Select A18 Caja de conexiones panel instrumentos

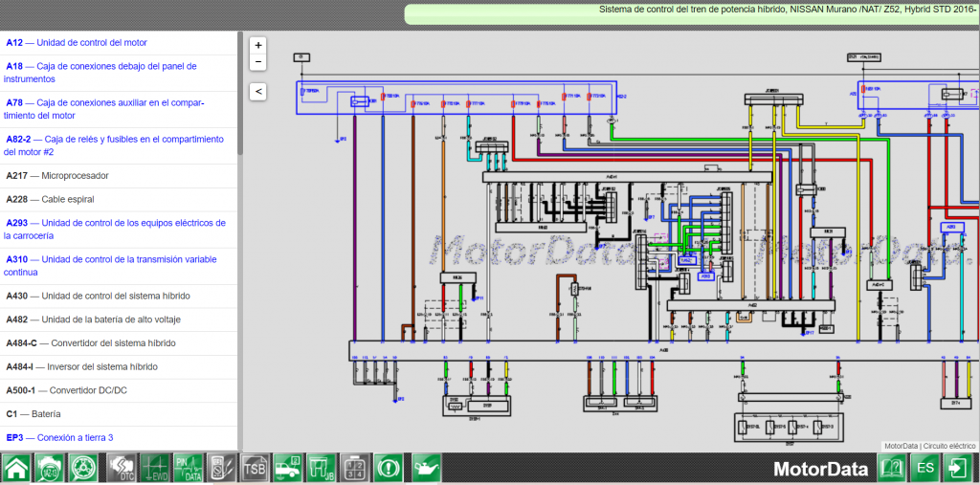[119, 73]
